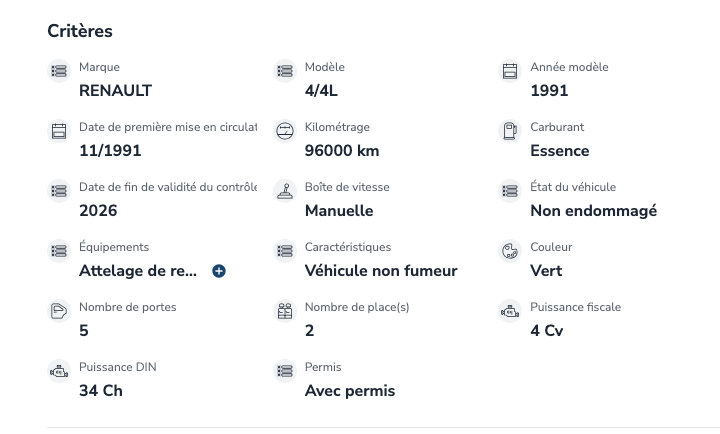Click the list icon beside Caractéristiques

(285, 251)
